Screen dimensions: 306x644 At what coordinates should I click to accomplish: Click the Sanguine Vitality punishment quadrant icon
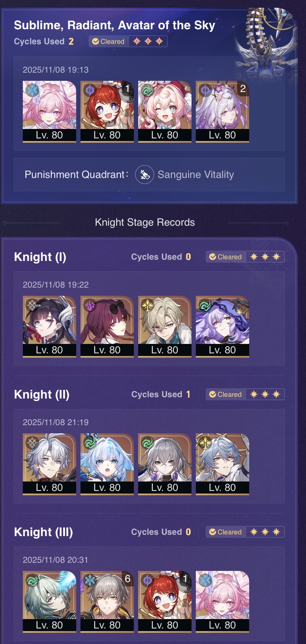pos(145,175)
